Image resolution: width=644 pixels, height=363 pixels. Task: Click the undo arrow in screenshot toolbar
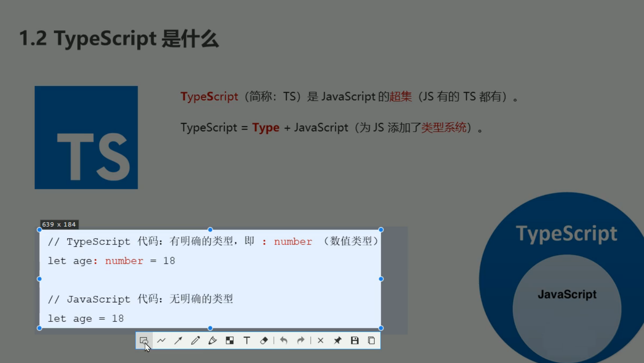click(284, 341)
